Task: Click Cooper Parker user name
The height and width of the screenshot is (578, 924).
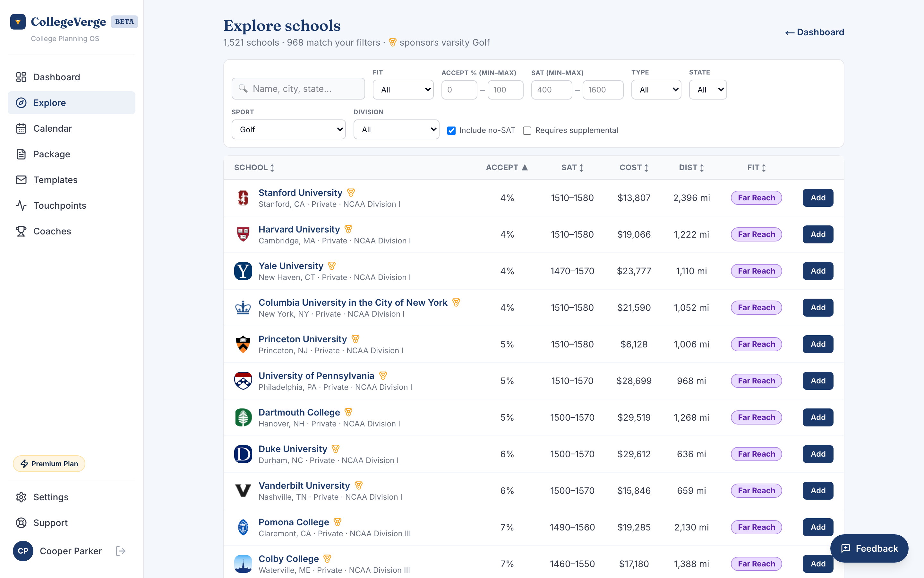Action: pyautogui.click(x=71, y=551)
